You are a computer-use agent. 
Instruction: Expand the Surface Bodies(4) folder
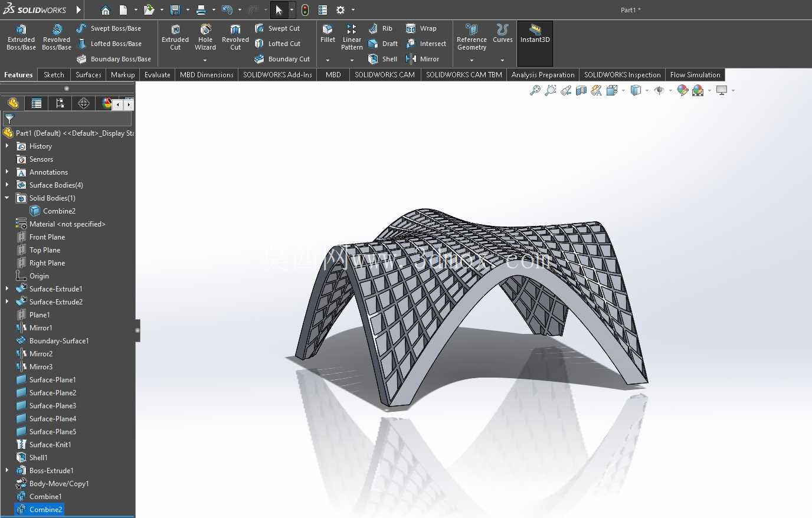click(7, 185)
